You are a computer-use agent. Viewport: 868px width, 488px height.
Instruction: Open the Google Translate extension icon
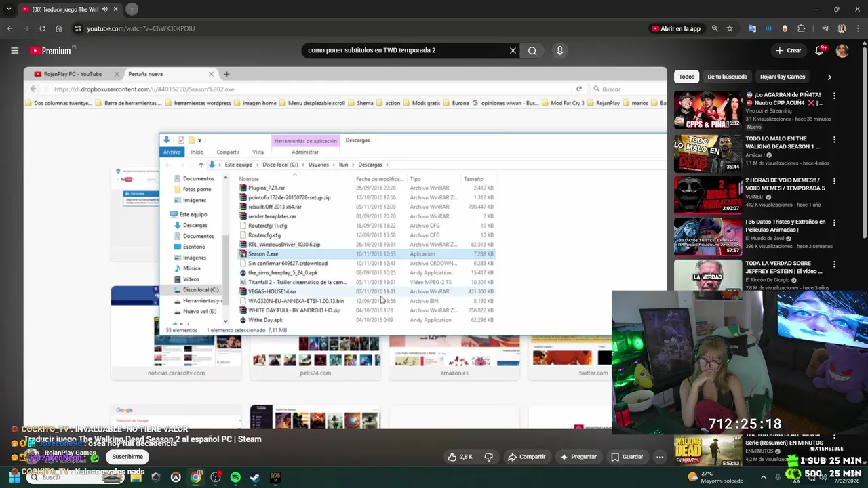point(752,28)
